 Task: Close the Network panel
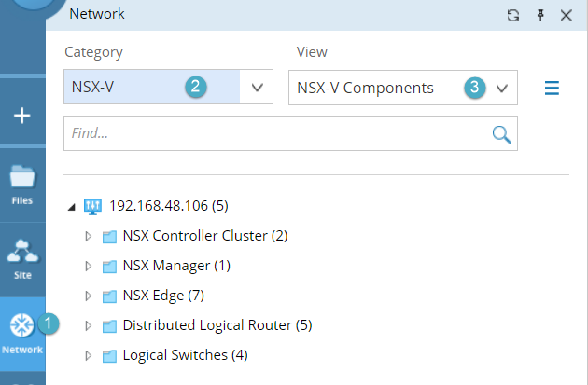567,15
